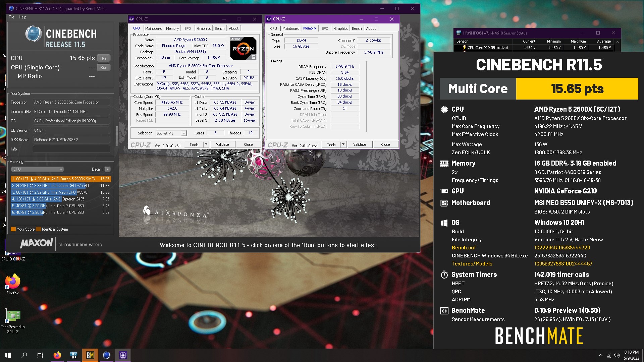
Task: Switch to CPU tab in right CPU-Z
Action: tap(274, 28)
